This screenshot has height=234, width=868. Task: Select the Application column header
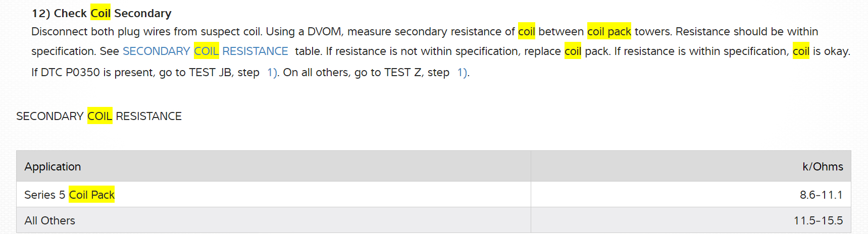tap(53, 167)
